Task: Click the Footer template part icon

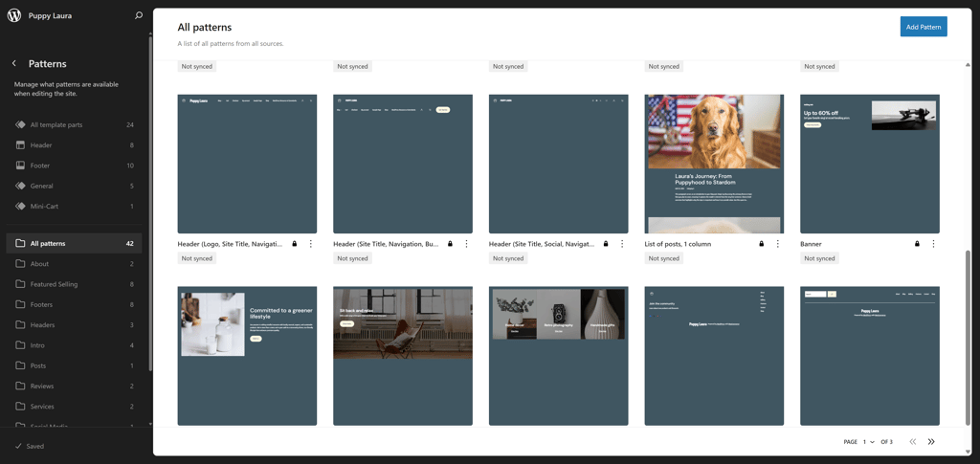Action: tap(20, 166)
